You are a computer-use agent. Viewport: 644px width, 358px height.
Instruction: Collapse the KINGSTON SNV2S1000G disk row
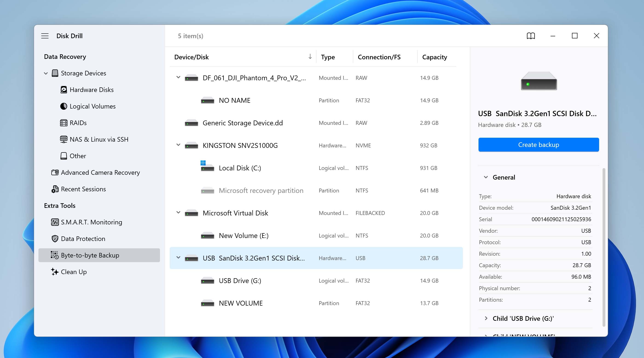pos(178,145)
